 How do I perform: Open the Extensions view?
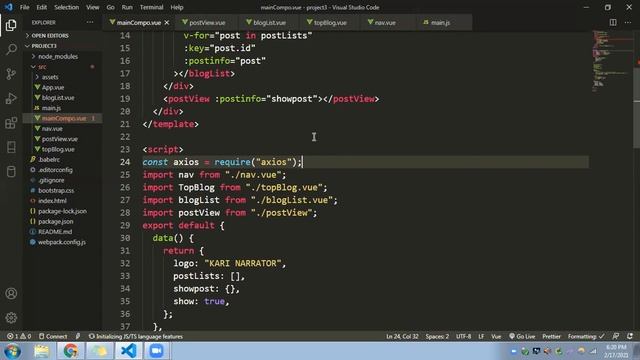11,123
